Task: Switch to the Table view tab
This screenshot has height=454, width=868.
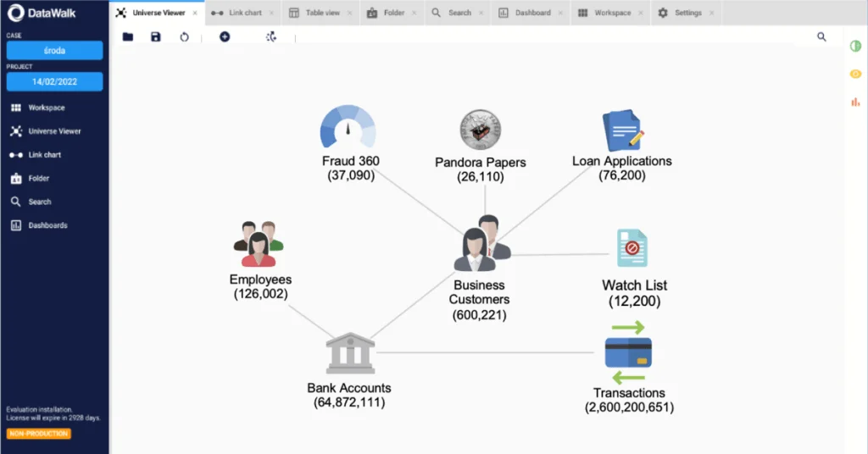Action: 319,13
